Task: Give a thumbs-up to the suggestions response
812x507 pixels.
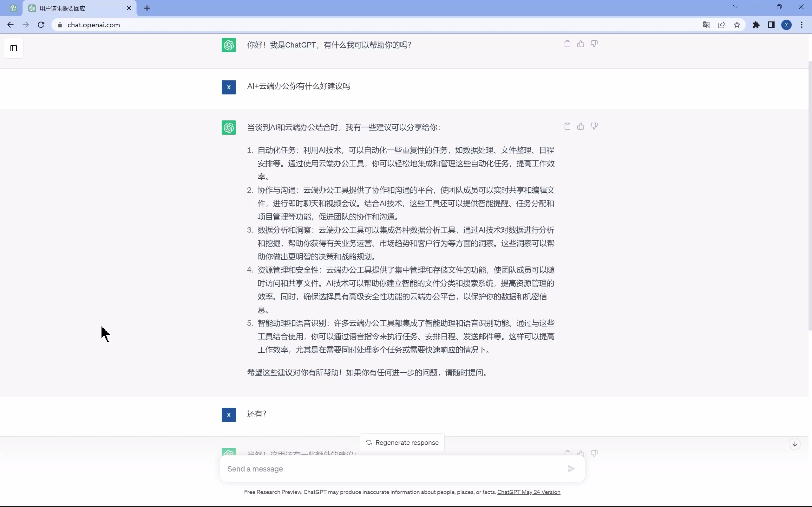Action: point(581,126)
